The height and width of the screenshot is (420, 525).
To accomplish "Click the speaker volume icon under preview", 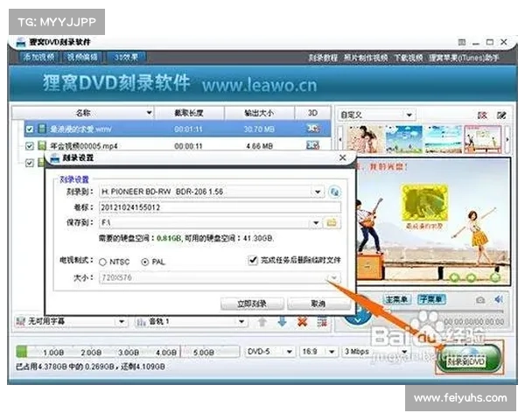I will pos(499,299).
